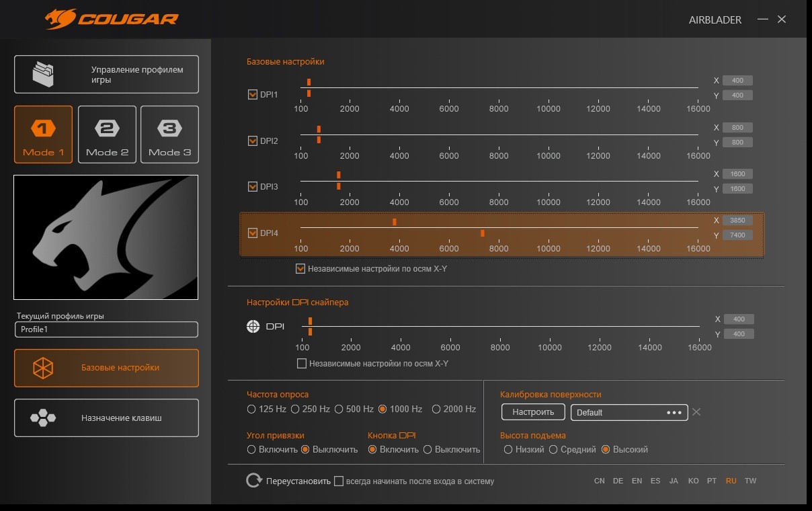Enable always start after system login checkbox
Image resolution: width=812 pixels, height=511 pixels.
coord(339,481)
